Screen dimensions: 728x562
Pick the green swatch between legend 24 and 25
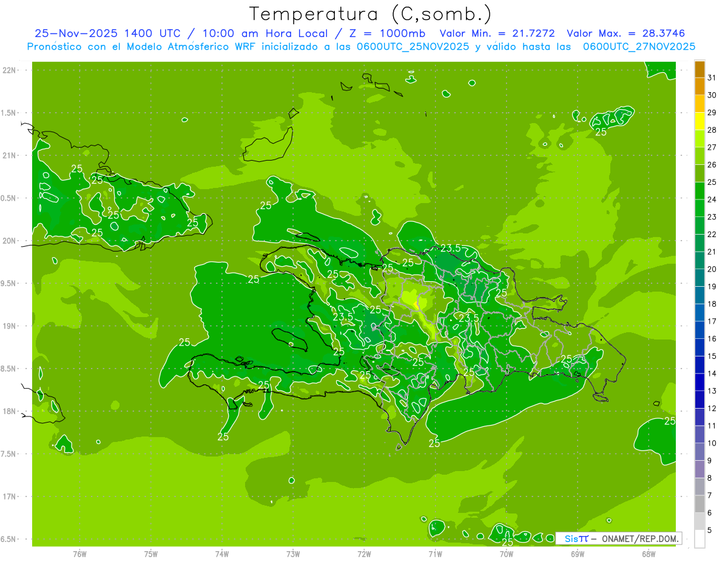click(x=699, y=191)
